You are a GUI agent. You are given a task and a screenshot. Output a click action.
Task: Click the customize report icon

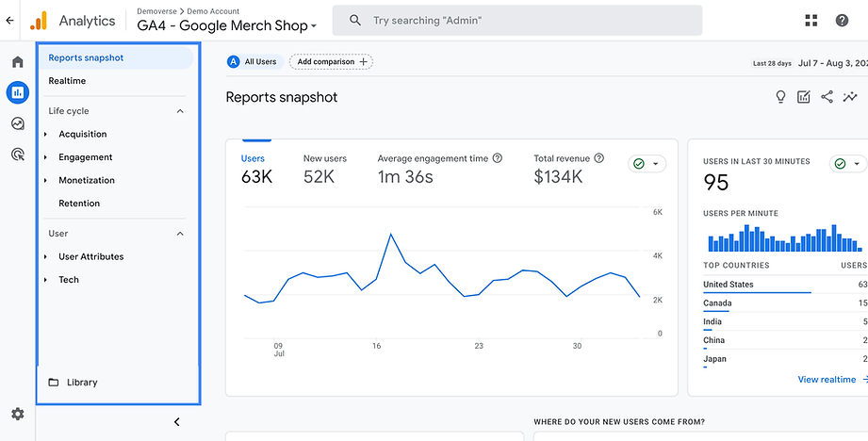point(803,97)
